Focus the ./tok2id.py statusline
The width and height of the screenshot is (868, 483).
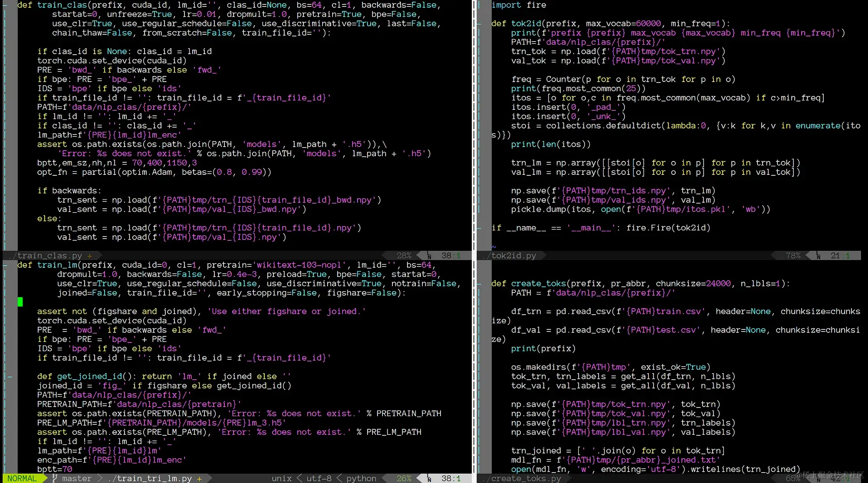pyautogui.click(x=510, y=256)
